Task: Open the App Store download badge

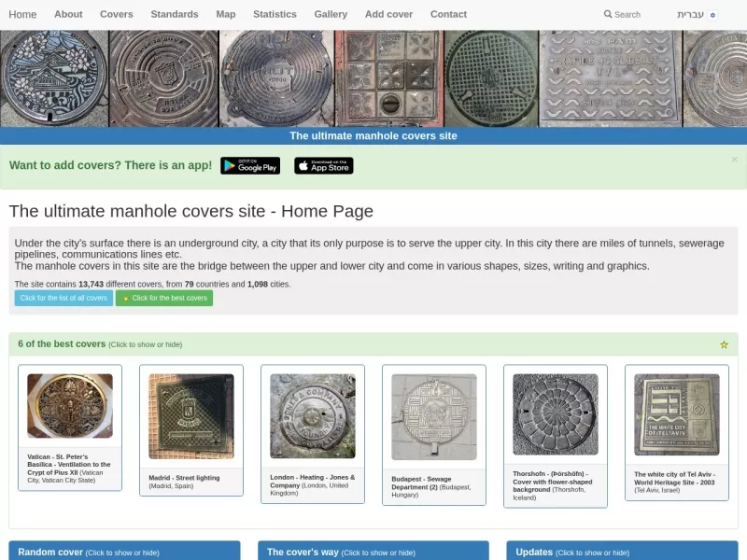Action: [323, 166]
